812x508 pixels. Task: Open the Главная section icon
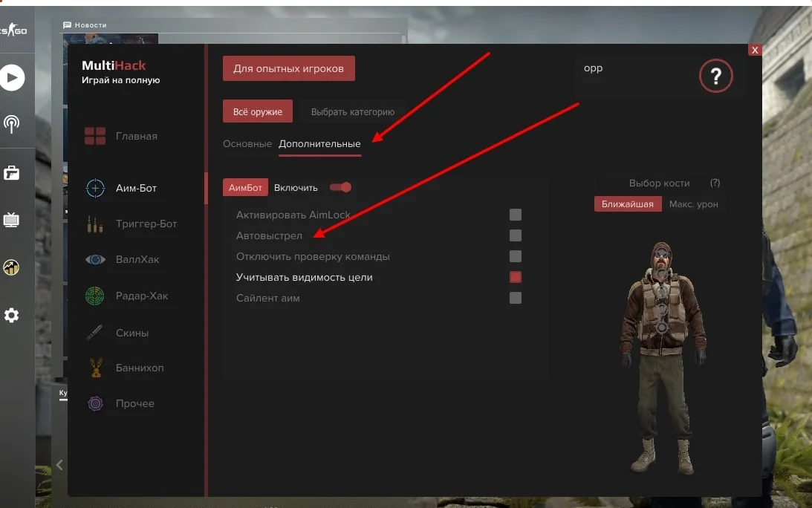95,136
